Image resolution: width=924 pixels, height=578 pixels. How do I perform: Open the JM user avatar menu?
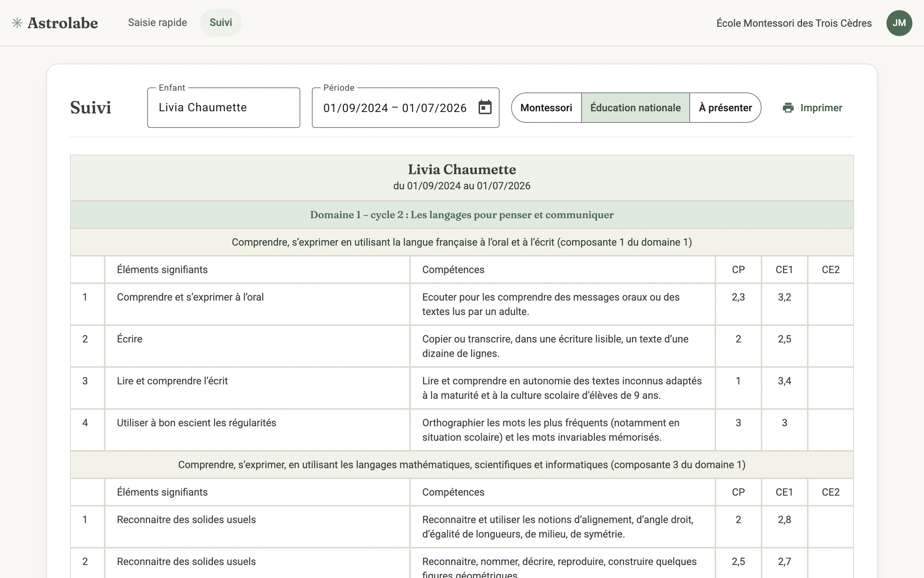(x=899, y=23)
